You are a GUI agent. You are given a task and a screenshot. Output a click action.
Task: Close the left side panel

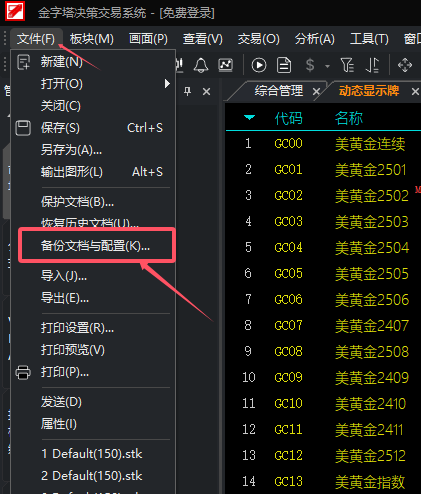tap(207, 91)
